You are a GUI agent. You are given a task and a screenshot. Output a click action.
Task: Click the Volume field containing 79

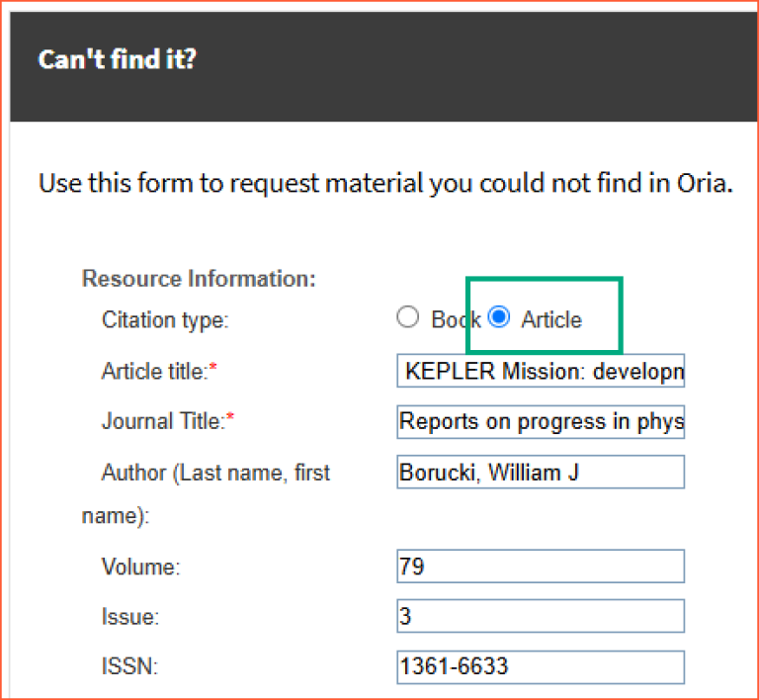coord(540,567)
